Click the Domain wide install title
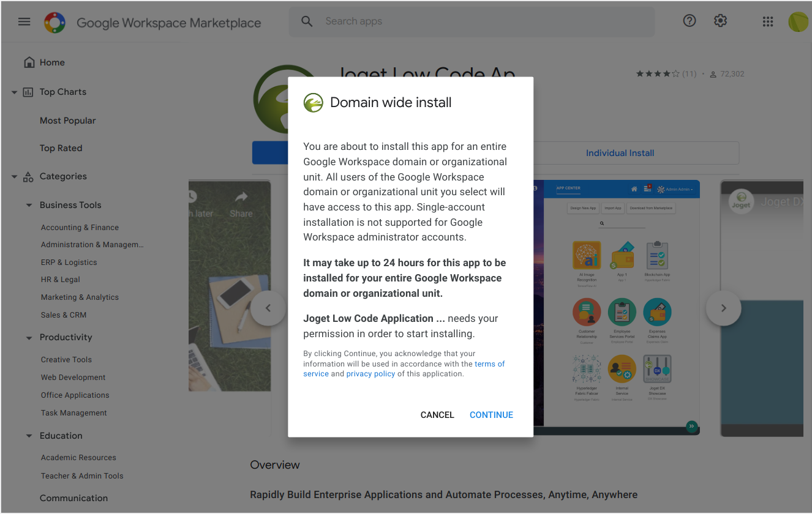Screen dimensions: 812x514 click(391, 102)
